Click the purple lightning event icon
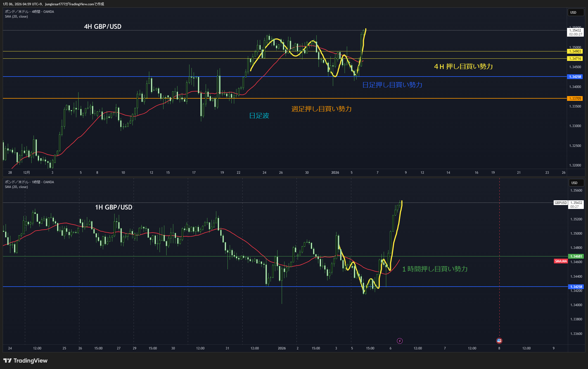 [400, 341]
